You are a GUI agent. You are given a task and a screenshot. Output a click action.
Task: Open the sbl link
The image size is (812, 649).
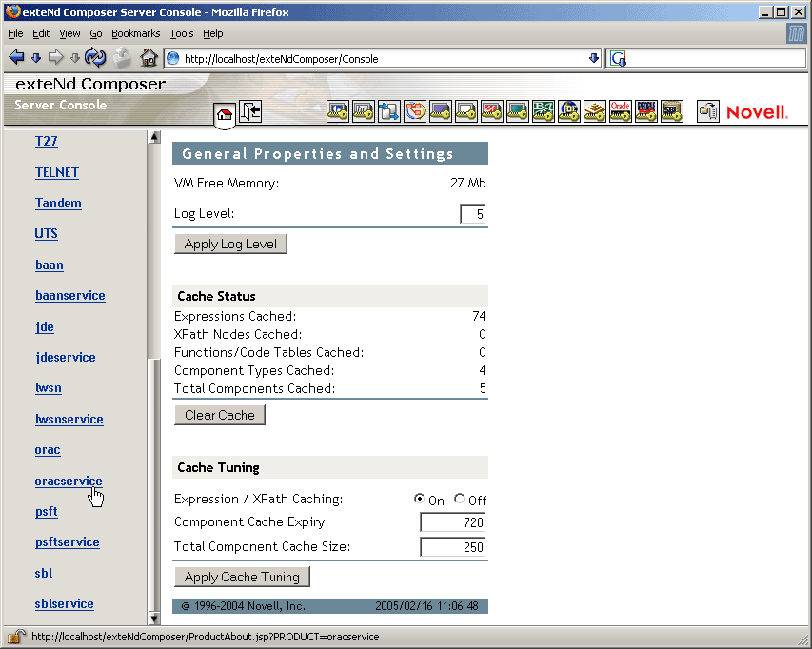pyautogui.click(x=44, y=573)
